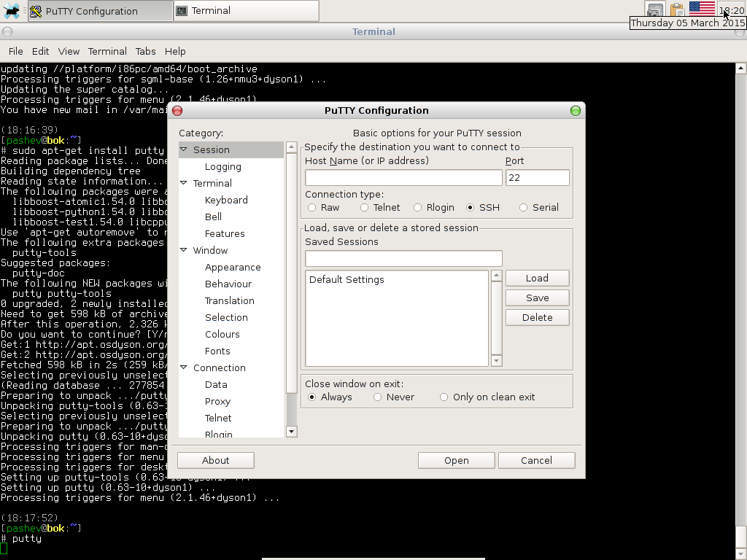Select Terminal in the category tree
747x560 pixels.
point(212,183)
